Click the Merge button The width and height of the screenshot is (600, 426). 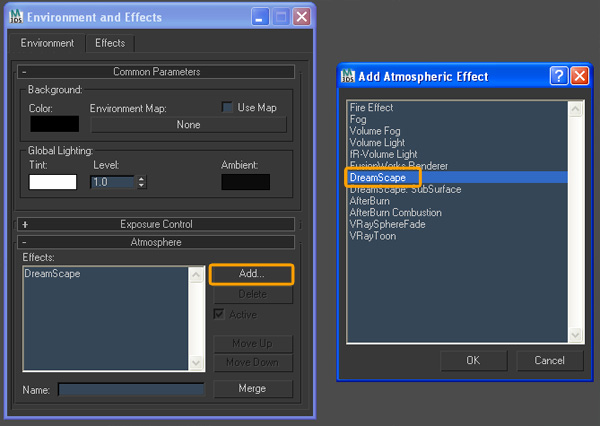253,388
